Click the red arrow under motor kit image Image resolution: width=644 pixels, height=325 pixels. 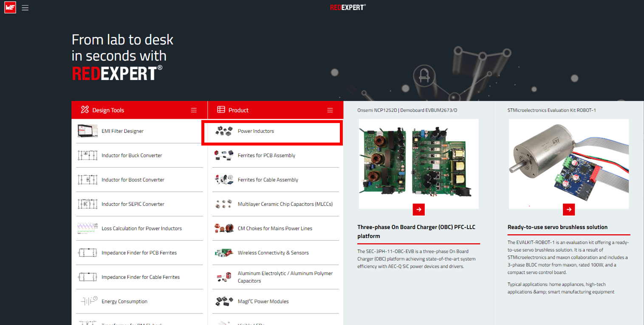(569, 209)
